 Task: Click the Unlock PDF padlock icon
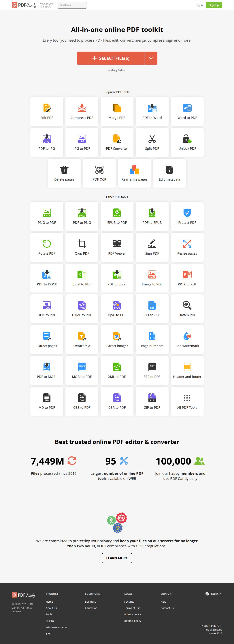[187, 139]
